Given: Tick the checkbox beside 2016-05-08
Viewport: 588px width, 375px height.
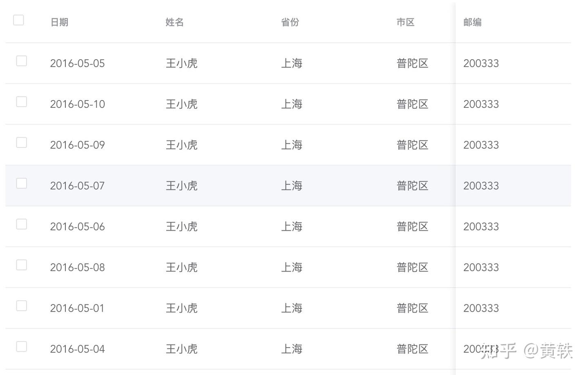Looking at the screenshot, I should (21, 265).
